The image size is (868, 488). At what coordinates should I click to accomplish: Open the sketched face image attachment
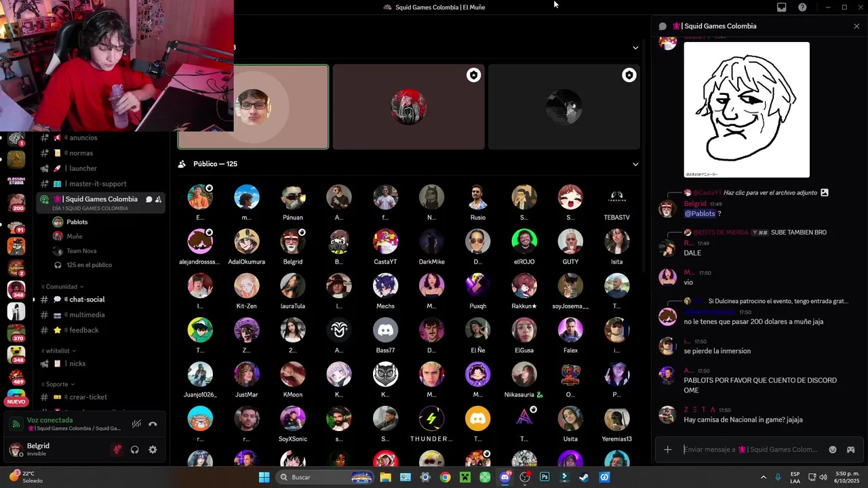tap(747, 110)
